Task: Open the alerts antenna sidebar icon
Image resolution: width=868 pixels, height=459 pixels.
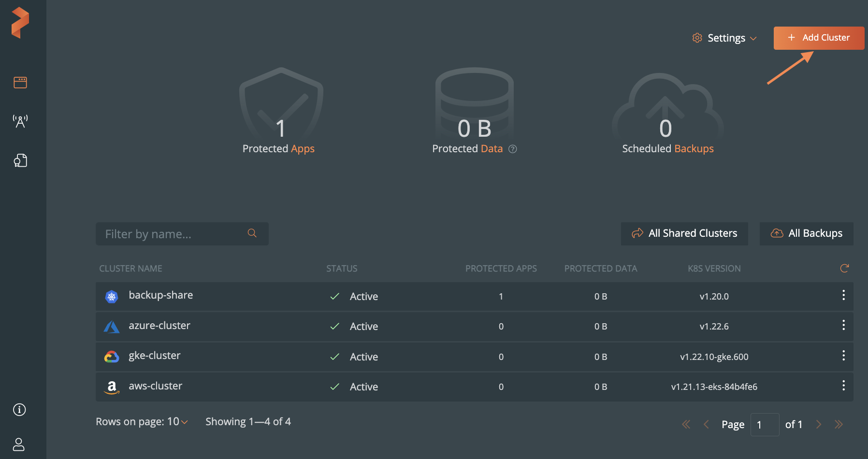Action: click(20, 121)
